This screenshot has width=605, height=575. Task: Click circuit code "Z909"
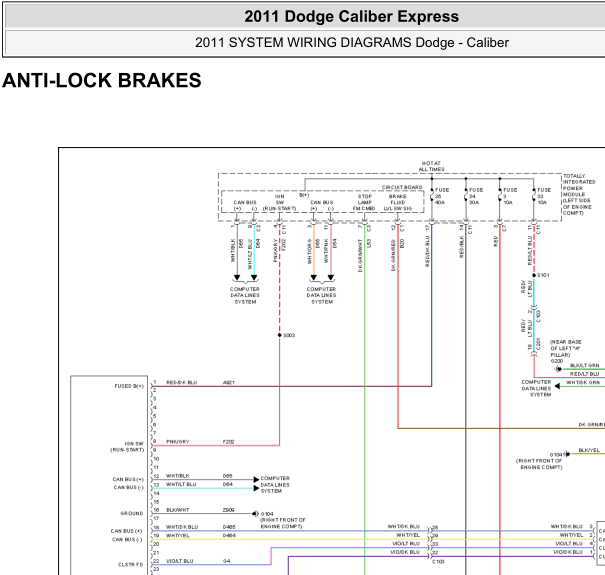pos(228,510)
